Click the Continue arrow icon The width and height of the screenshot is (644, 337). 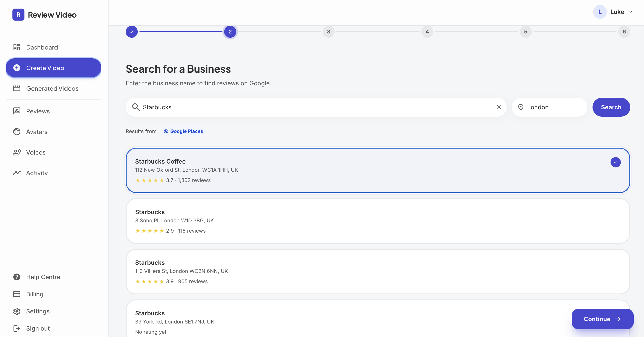[618, 319]
